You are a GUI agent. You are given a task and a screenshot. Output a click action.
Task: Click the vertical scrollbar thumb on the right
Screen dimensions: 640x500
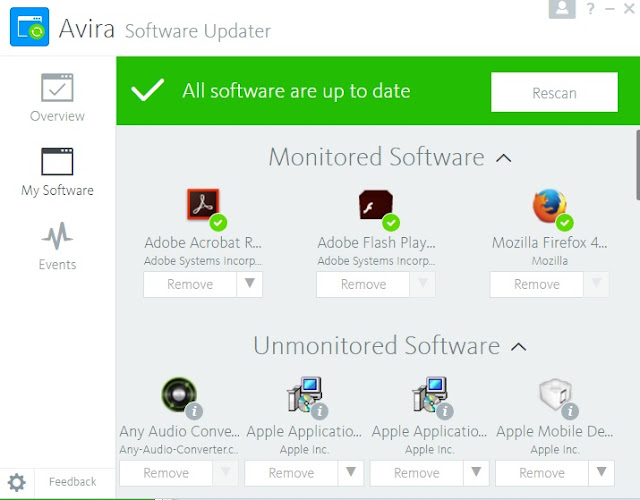638,165
